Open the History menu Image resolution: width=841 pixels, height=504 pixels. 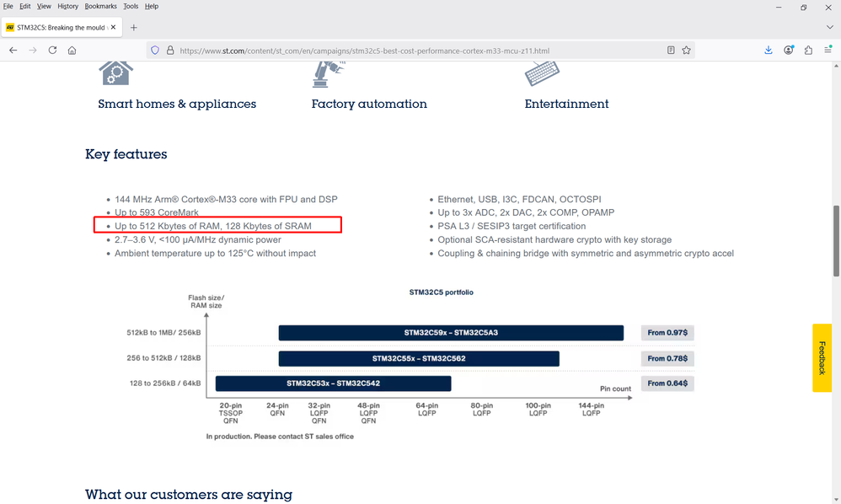point(67,7)
